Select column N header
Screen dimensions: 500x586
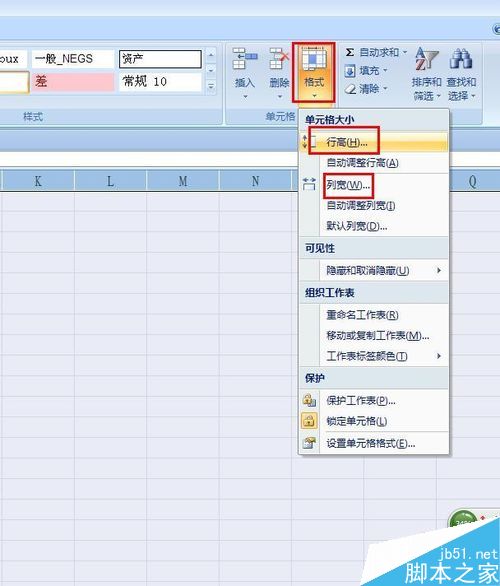point(256,181)
